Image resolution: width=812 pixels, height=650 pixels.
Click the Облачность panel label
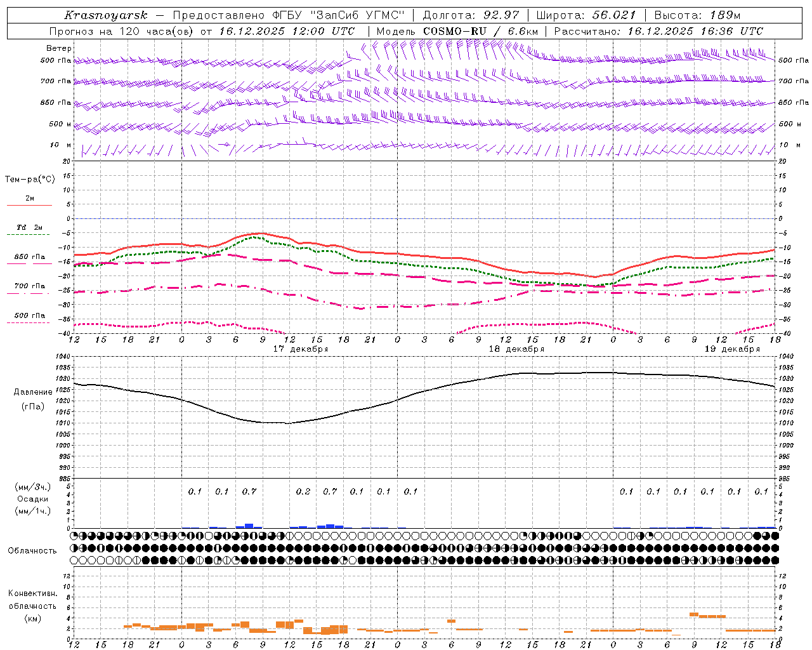pos(32,551)
